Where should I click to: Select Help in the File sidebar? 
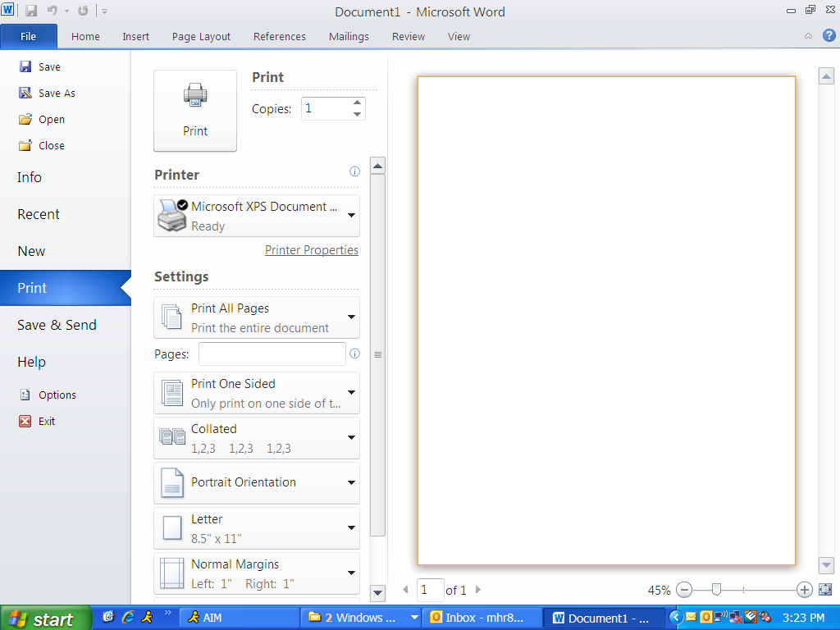coord(32,362)
